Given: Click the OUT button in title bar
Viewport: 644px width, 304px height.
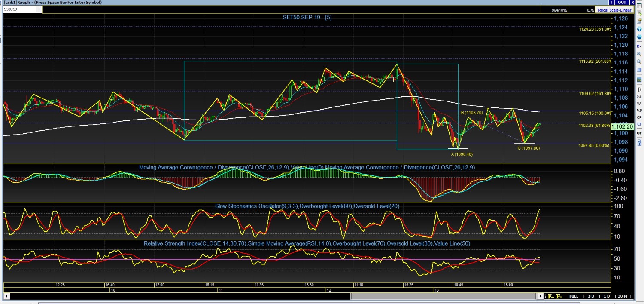Looking at the screenshot, I should coord(622,3).
